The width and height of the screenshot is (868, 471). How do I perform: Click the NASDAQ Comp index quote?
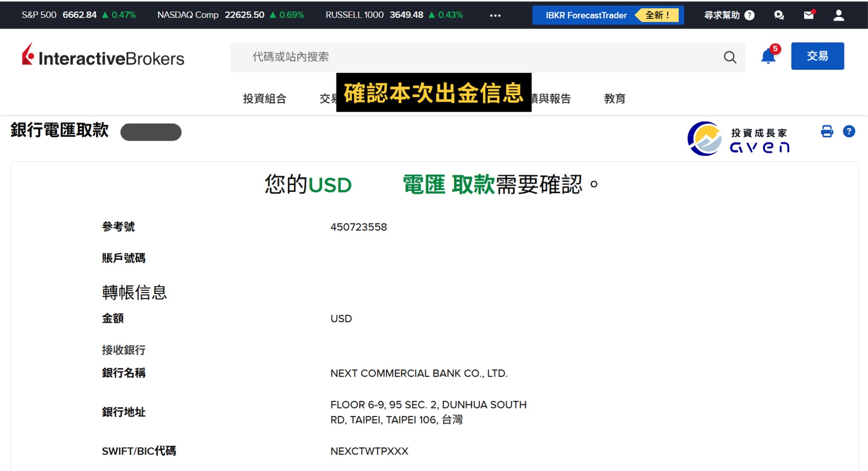(230, 15)
